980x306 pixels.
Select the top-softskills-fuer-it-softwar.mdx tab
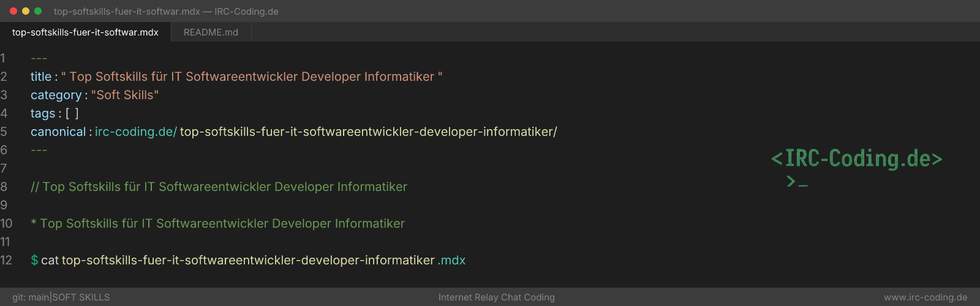[x=85, y=32]
